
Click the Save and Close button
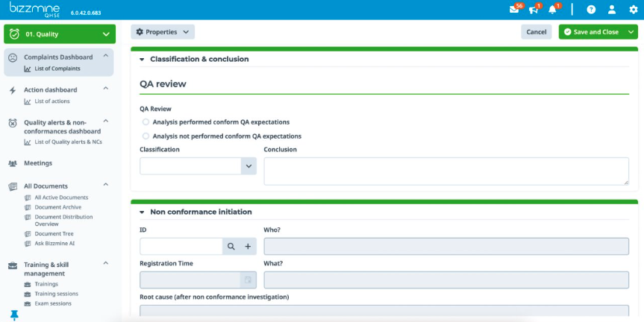pyautogui.click(x=591, y=32)
